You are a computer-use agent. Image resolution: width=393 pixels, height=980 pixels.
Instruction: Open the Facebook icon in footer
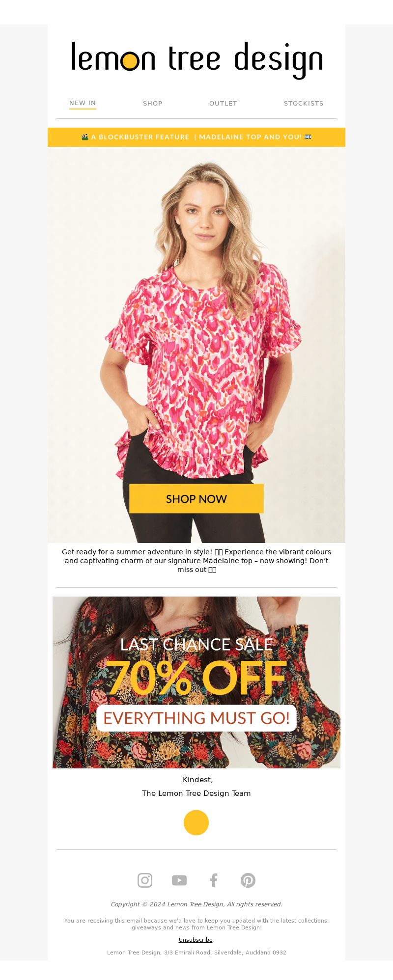[214, 880]
